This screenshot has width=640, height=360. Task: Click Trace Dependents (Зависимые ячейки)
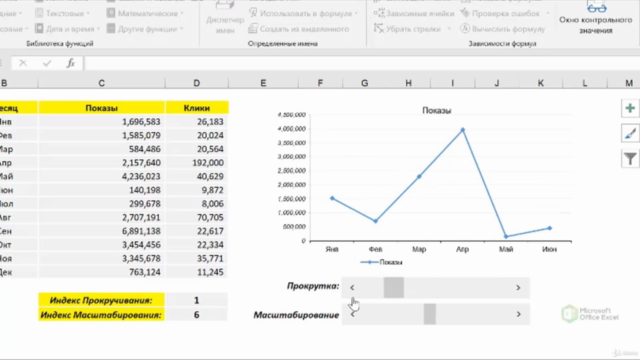pyautogui.click(x=414, y=13)
